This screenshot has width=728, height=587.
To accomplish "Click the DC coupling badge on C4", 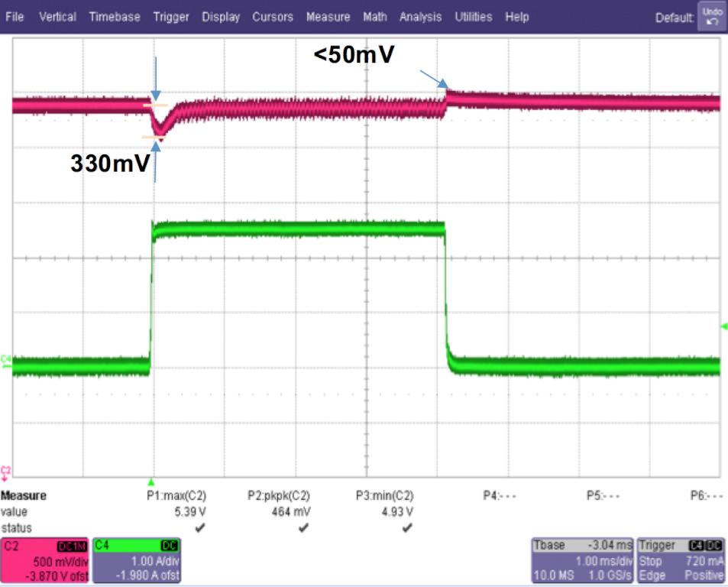I will (x=169, y=546).
